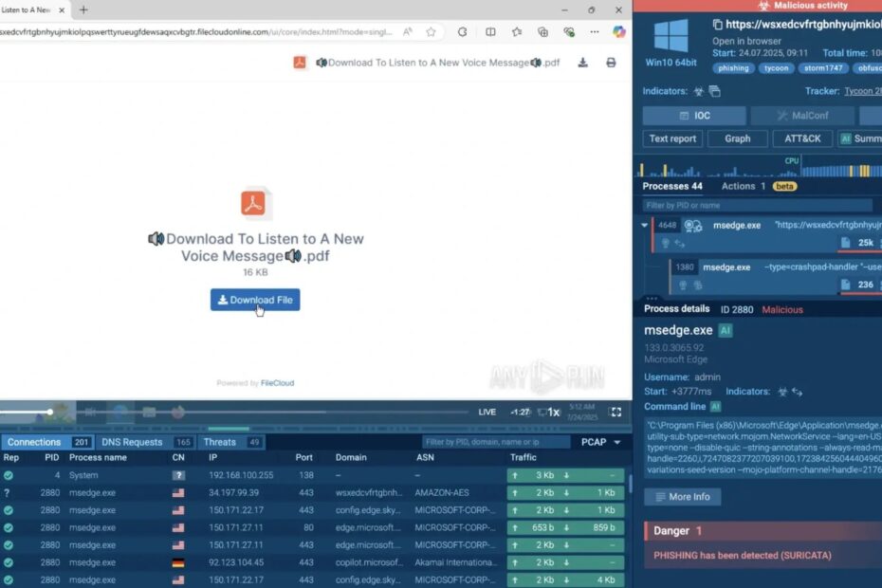This screenshot has width=882, height=588.
Task: Click the playback timeline slider handle
Action: pos(50,412)
